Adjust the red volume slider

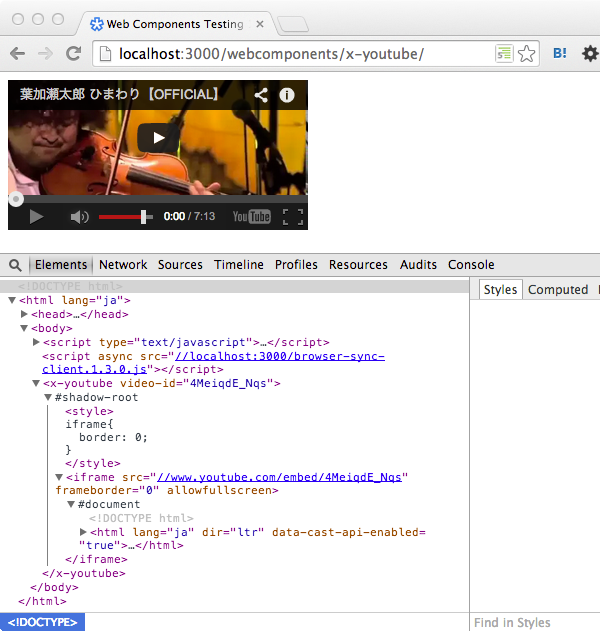126,217
